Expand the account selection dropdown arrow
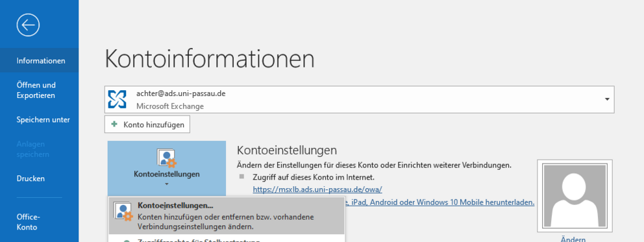 [606, 100]
